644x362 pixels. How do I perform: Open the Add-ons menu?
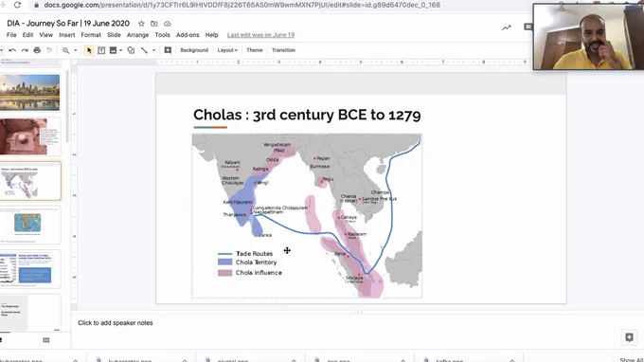(x=188, y=35)
